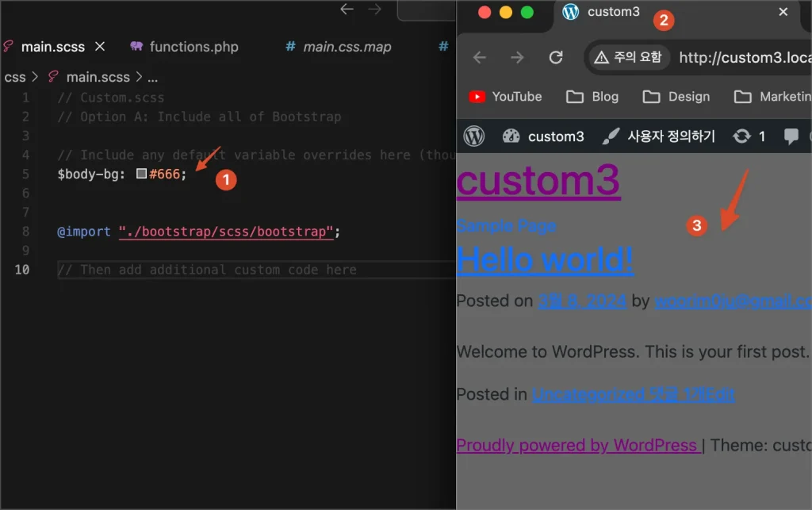Open the Hello world! post link
The image size is (812, 510).
[x=545, y=259]
